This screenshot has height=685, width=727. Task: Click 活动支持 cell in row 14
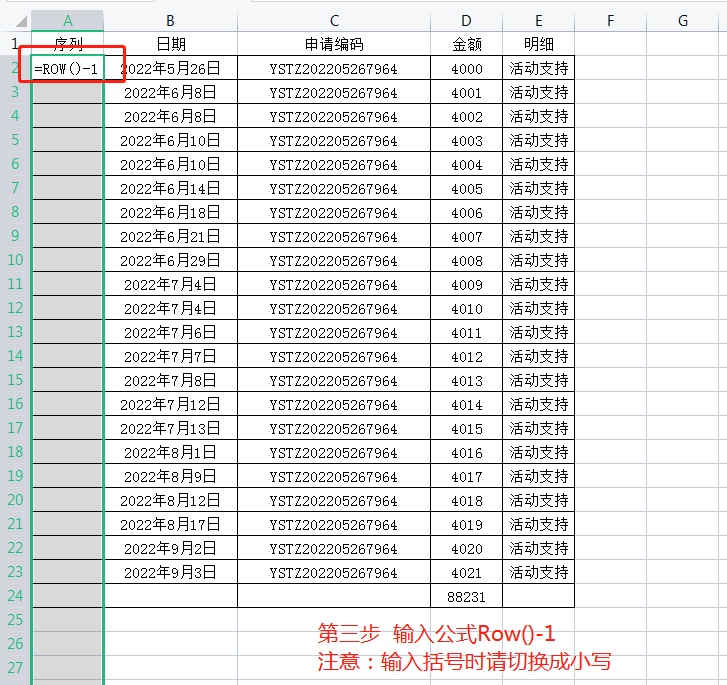(538, 356)
